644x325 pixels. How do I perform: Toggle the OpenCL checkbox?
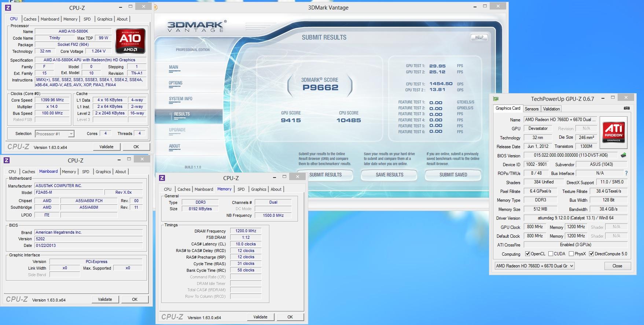[x=527, y=253]
